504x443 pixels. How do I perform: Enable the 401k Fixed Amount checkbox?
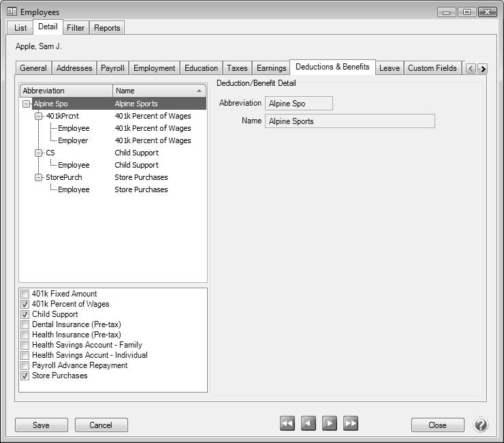pos(25,294)
